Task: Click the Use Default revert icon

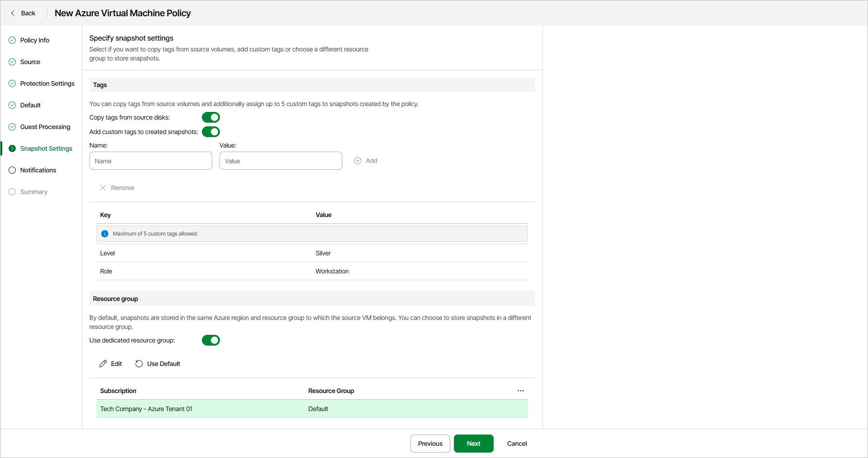Action: click(x=138, y=363)
